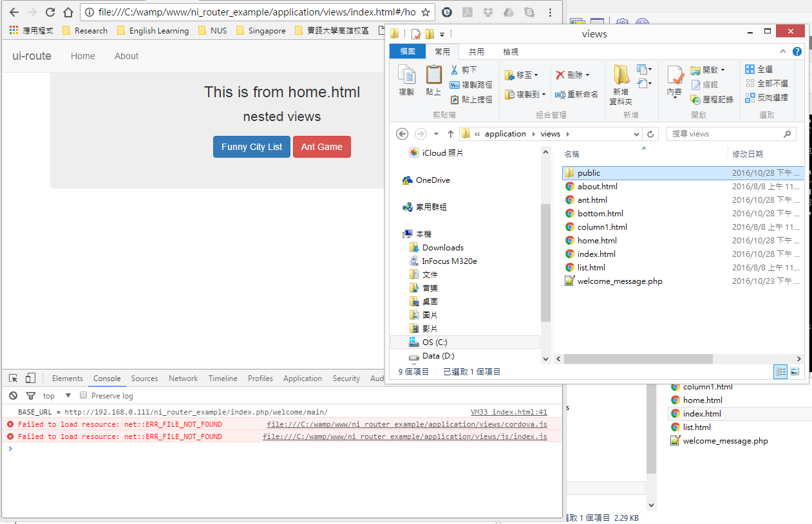Open the 檢視 ribbon tab
812x524 pixels.
(510, 51)
